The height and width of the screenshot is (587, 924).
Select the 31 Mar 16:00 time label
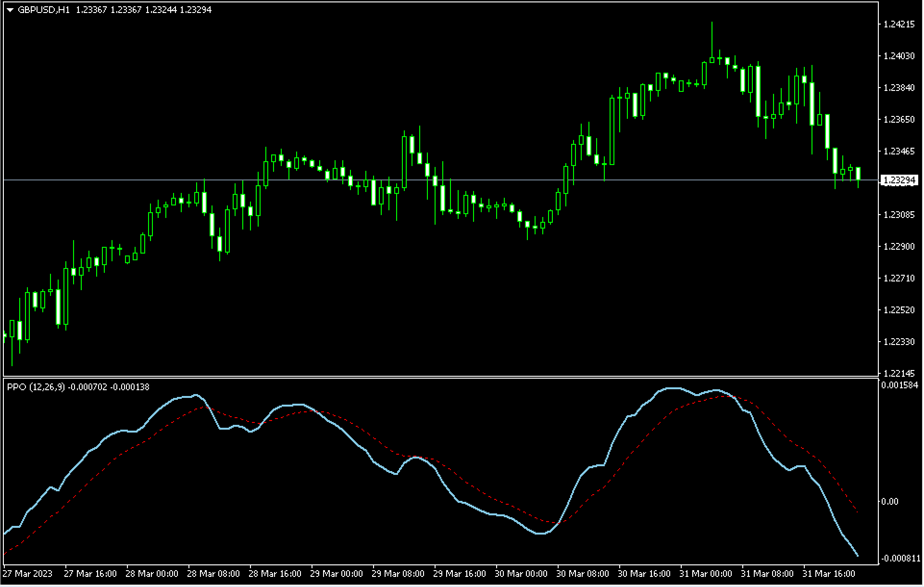click(829, 574)
